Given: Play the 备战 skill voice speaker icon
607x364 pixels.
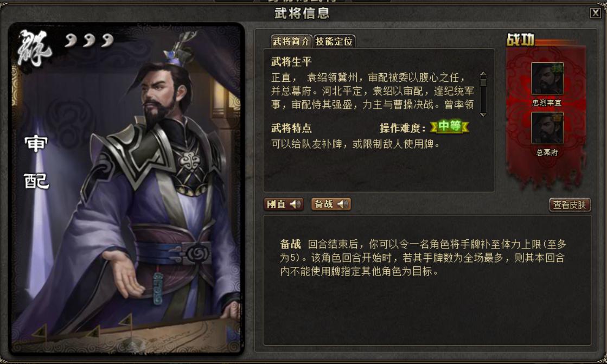Looking at the screenshot, I should click(x=343, y=204).
